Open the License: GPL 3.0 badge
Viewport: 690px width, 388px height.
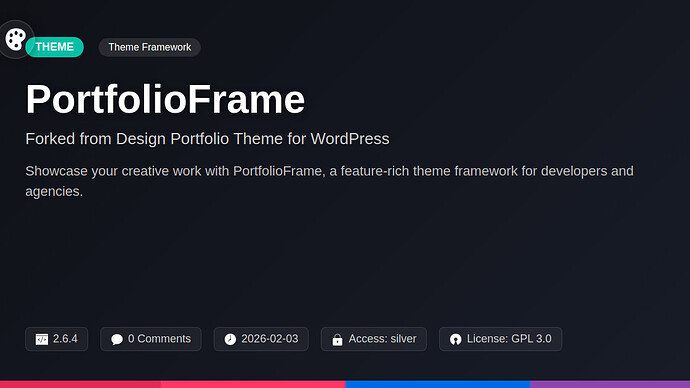click(500, 339)
